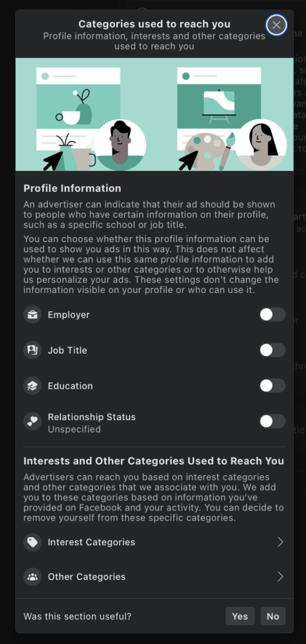Click the Other Categories people icon

(x=33, y=577)
